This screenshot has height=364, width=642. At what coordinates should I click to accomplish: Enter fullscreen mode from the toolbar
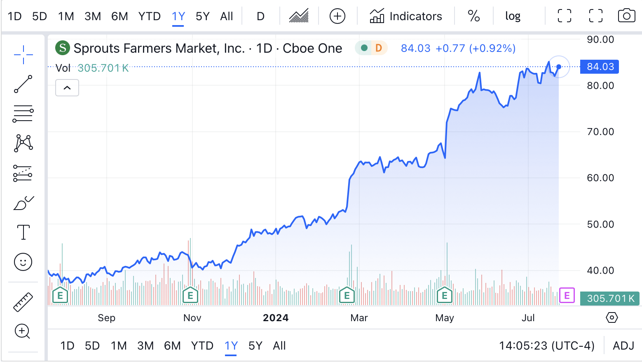(564, 15)
